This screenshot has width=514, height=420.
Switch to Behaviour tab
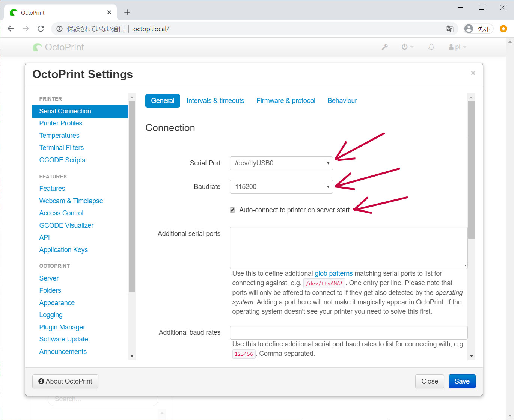coord(342,101)
